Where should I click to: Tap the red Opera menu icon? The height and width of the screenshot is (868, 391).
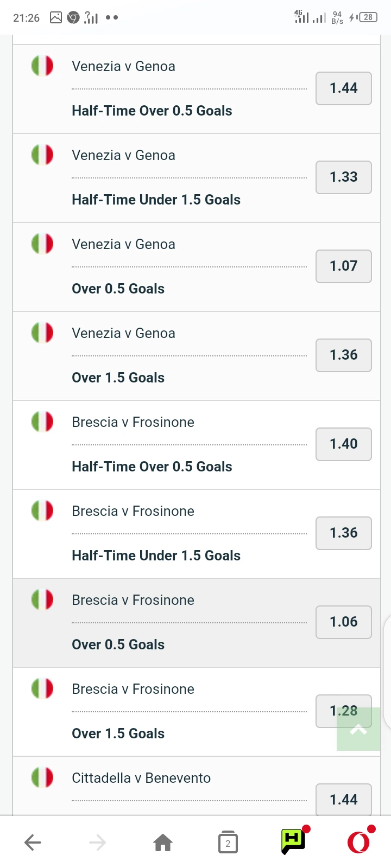(x=359, y=841)
